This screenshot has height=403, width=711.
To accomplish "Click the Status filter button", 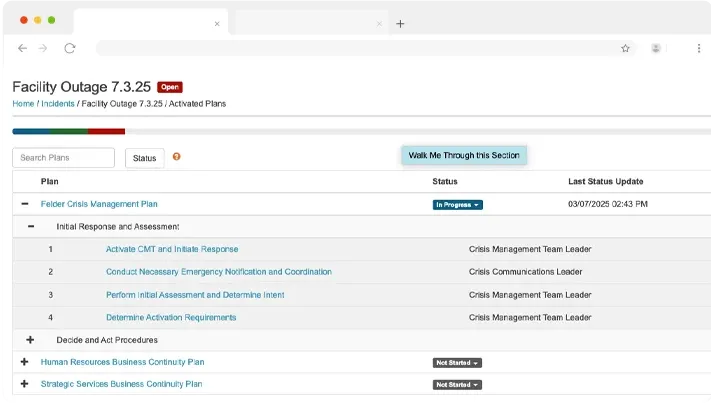I will (x=145, y=158).
